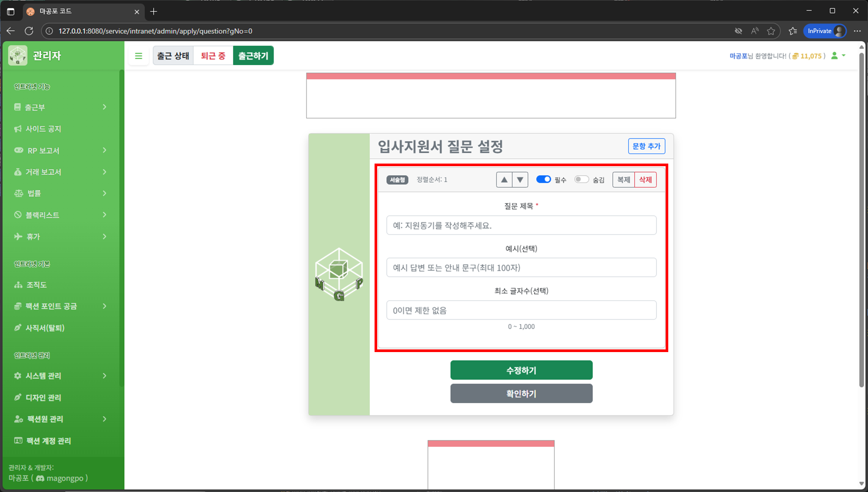Refresh the browser page

point(29,31)
